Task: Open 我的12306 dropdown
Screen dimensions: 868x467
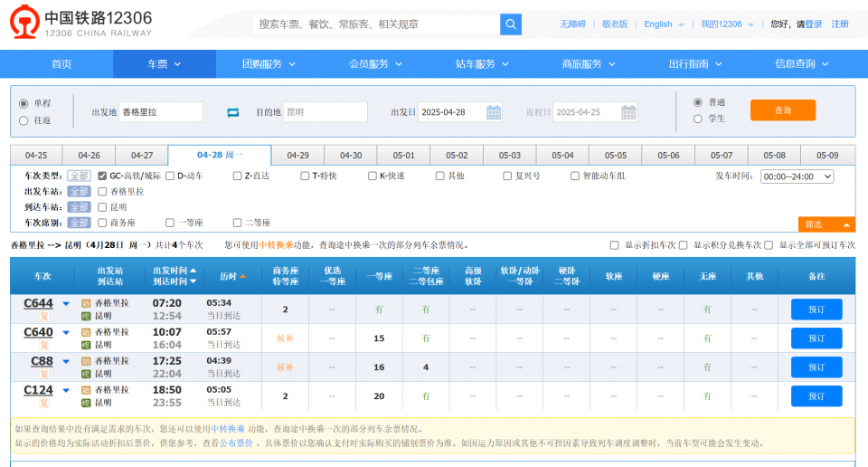Action: coord(727,24)
